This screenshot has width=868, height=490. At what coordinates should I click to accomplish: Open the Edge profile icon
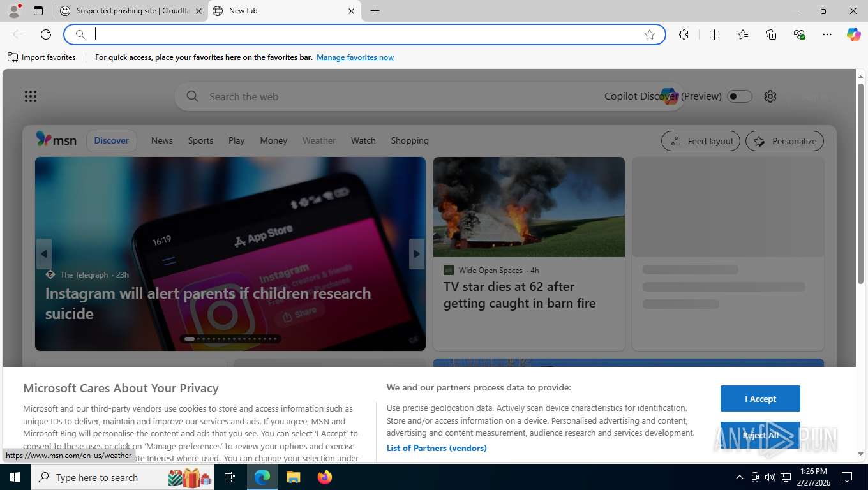click(x=14, y=11)
